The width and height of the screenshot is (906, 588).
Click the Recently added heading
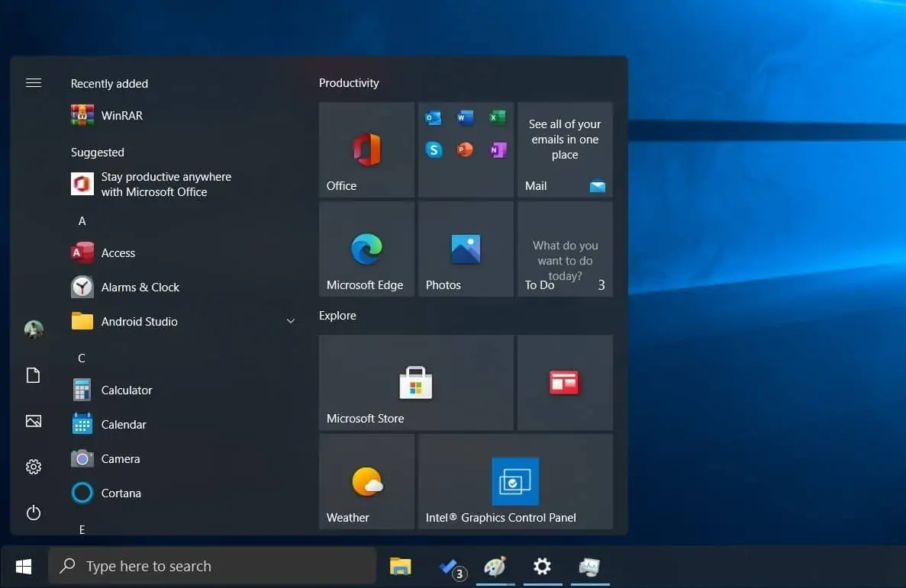[109, 84]
